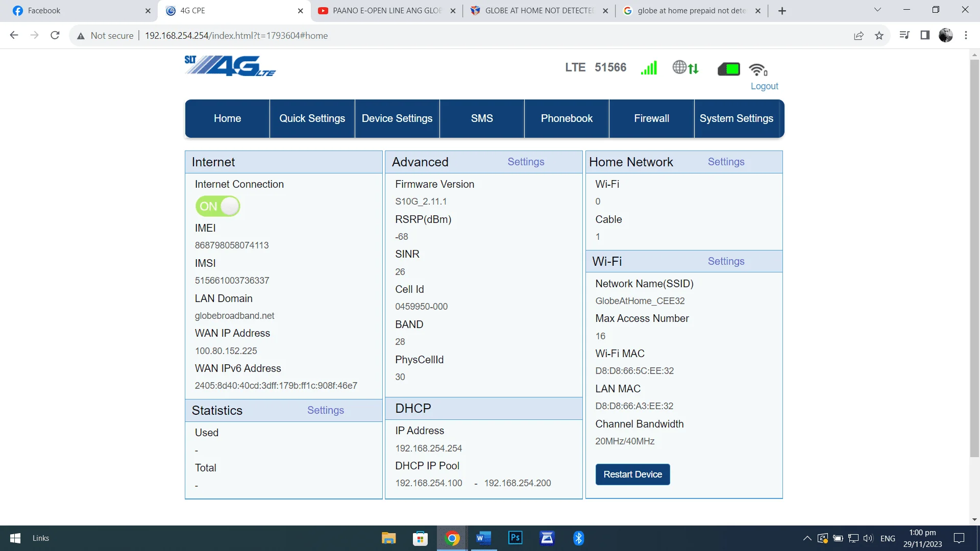Close the 4G CPE tab
The height and width of the screenshot is (551, 980).
coord(301,11)
